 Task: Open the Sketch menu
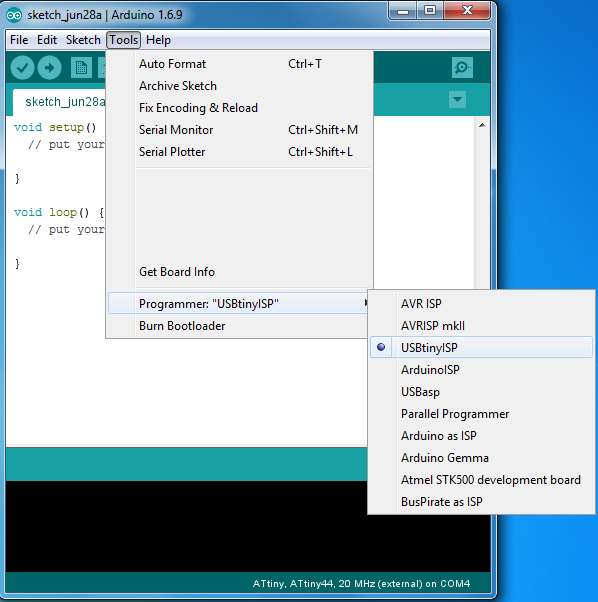tap(83, 40)
